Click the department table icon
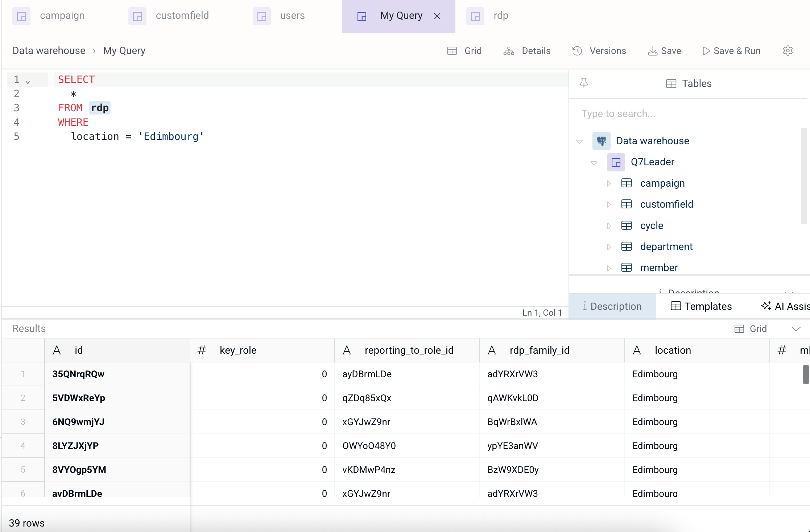 pyautogui.click(x=626, y=247)
